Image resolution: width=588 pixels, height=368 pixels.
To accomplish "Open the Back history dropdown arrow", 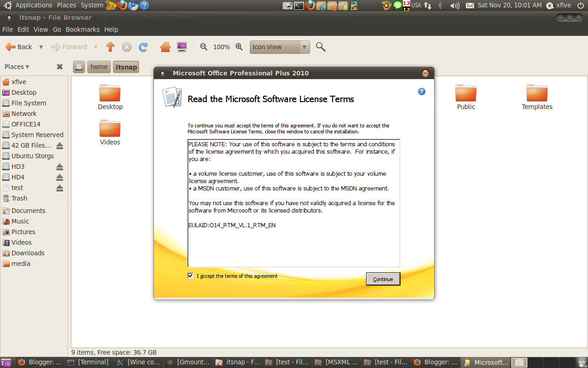I will point(41,47).
